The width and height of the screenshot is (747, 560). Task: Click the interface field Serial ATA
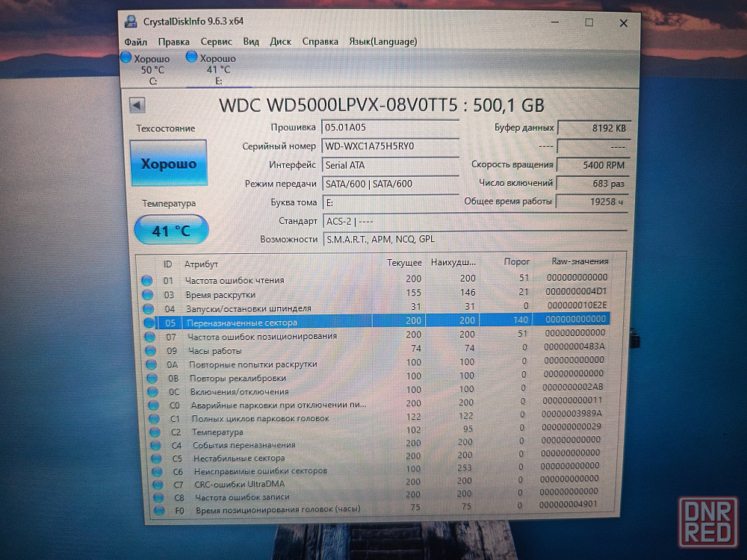click(x=390, y=165)
